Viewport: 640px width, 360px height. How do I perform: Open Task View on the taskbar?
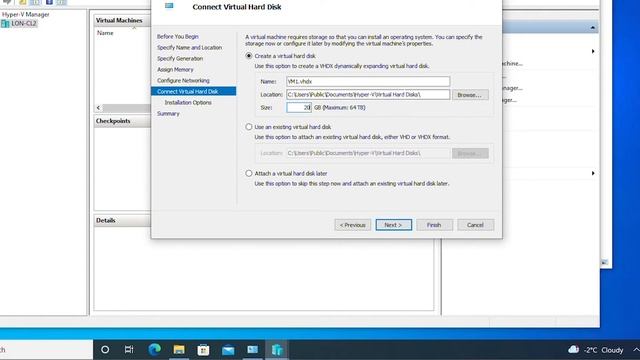click(129, 349)
